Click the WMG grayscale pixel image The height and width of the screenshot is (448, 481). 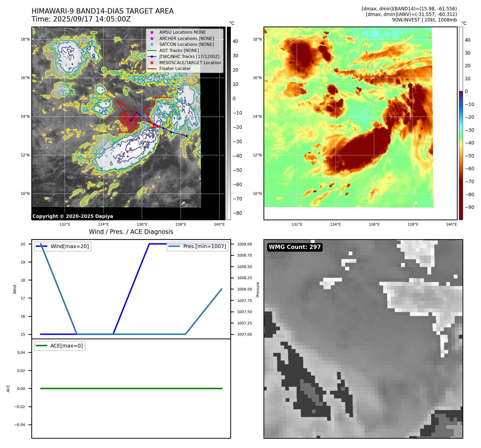point(363,339)
